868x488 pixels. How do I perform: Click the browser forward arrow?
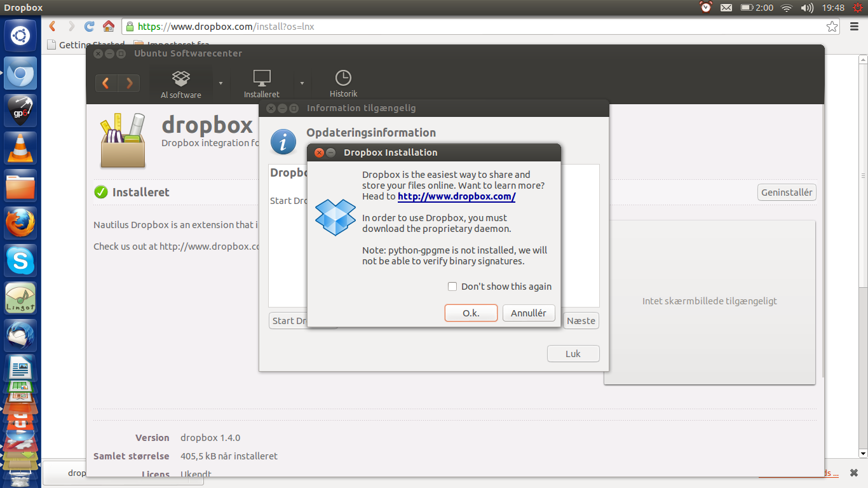[71, 26]
